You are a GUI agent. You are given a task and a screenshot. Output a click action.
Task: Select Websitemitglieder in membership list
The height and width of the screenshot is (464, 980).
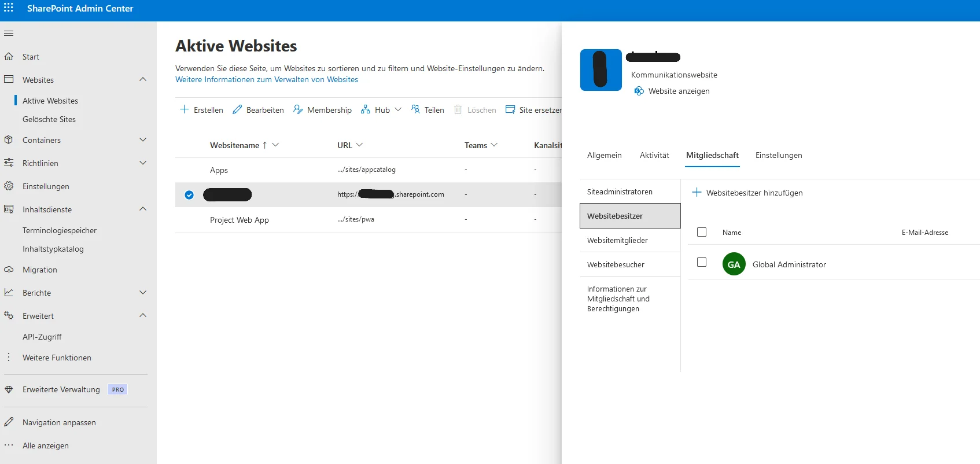coord(630,240)
